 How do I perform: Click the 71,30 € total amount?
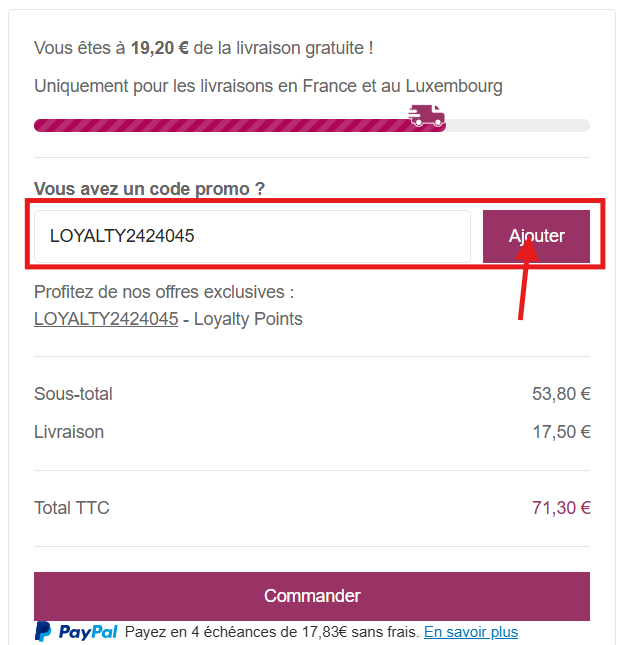click(x=561, y=508)
